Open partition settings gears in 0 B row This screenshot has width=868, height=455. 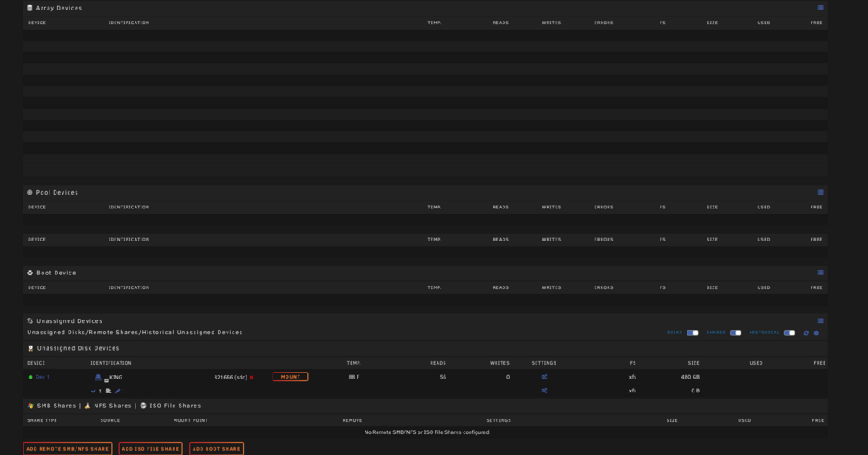coord(544,391)
